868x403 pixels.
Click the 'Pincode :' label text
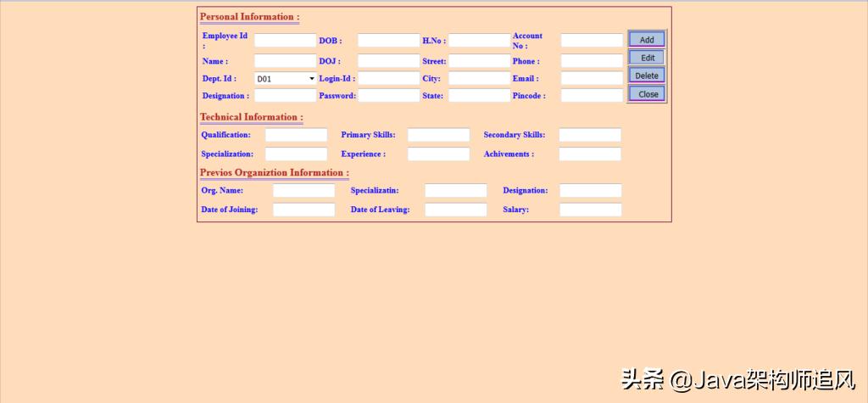[x=529, y=96]
